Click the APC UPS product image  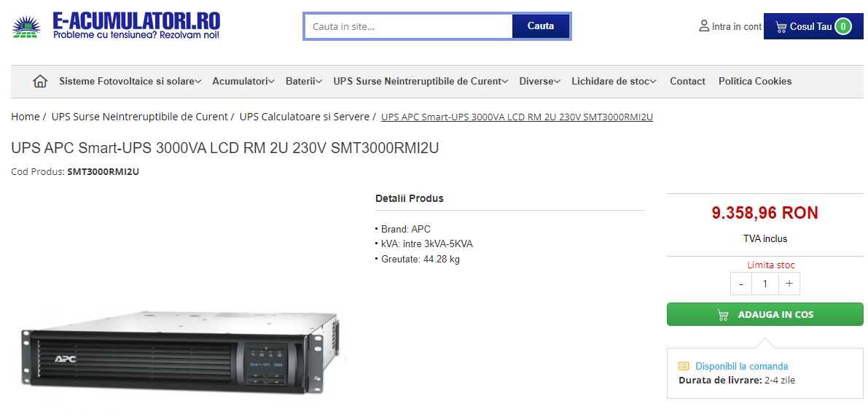click(x=181, y=352)
